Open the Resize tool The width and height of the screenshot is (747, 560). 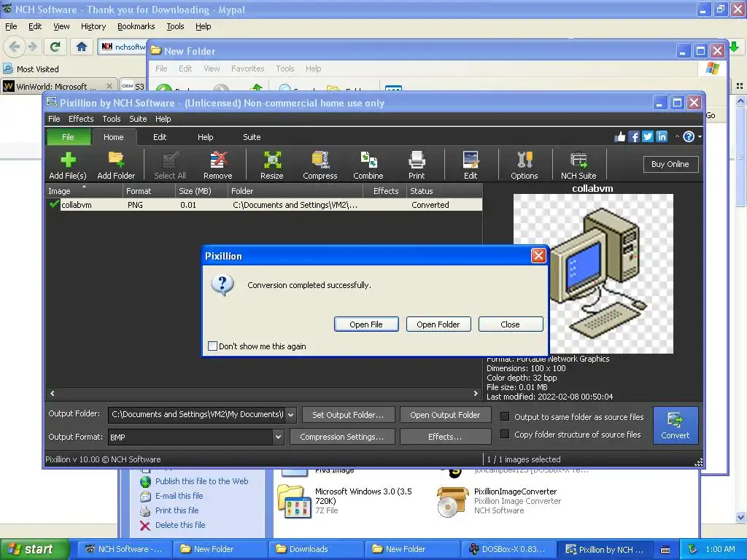[x=272, y=165]
